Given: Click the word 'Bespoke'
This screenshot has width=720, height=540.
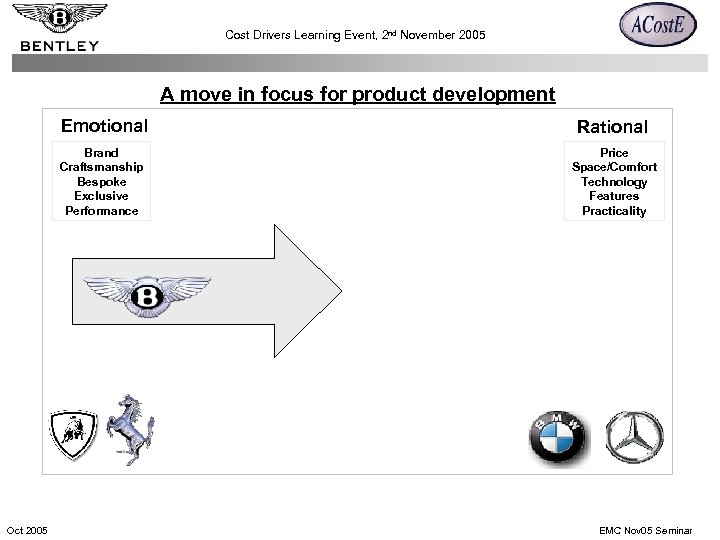Looking at the screenshot, I should (101, 182).
